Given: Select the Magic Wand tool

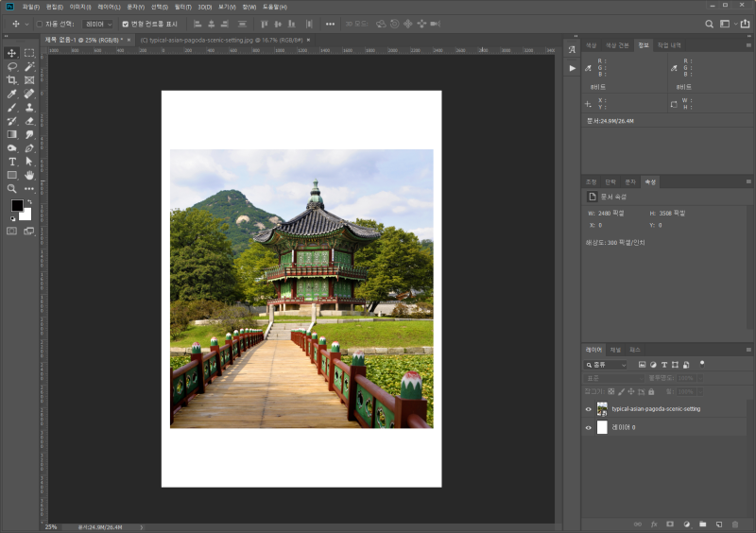Looking at the screenshot, I should click(29, 66).
